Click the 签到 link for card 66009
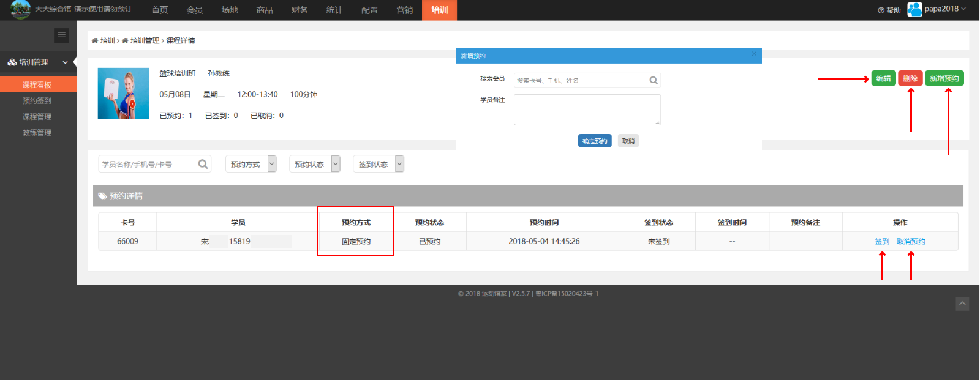 point(882,241)
